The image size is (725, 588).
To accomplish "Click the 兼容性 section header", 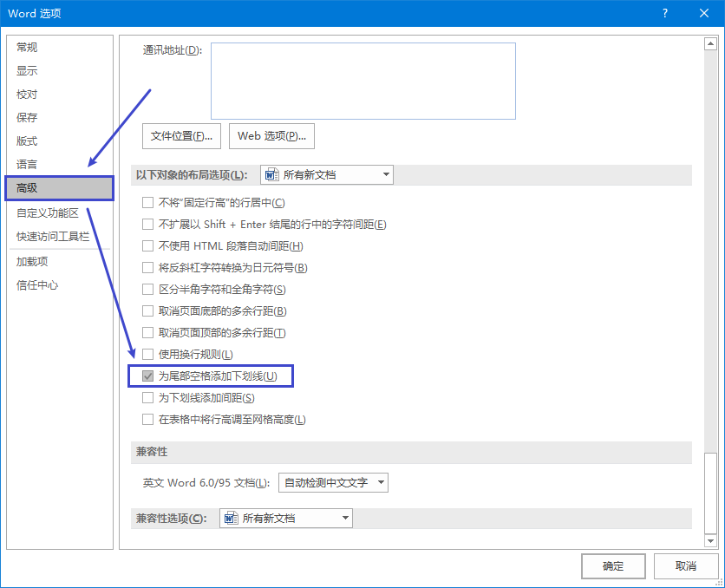I will [x=152, y=452].
